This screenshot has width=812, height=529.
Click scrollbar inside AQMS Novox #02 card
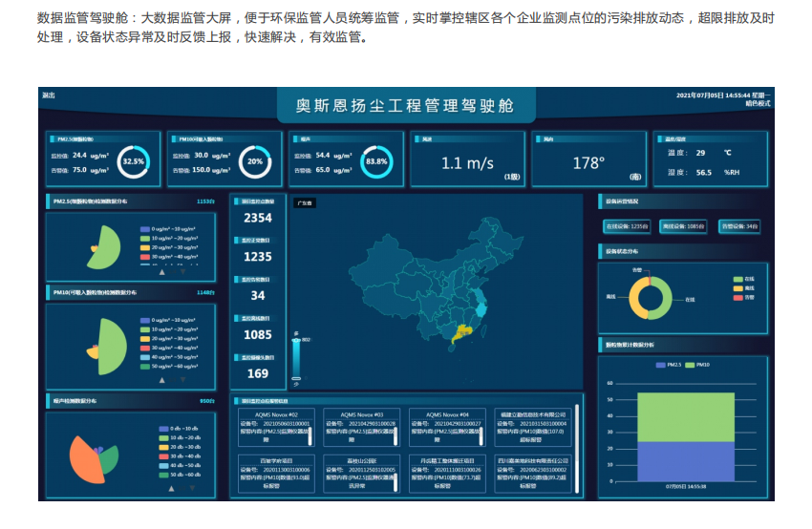[310, 435]
